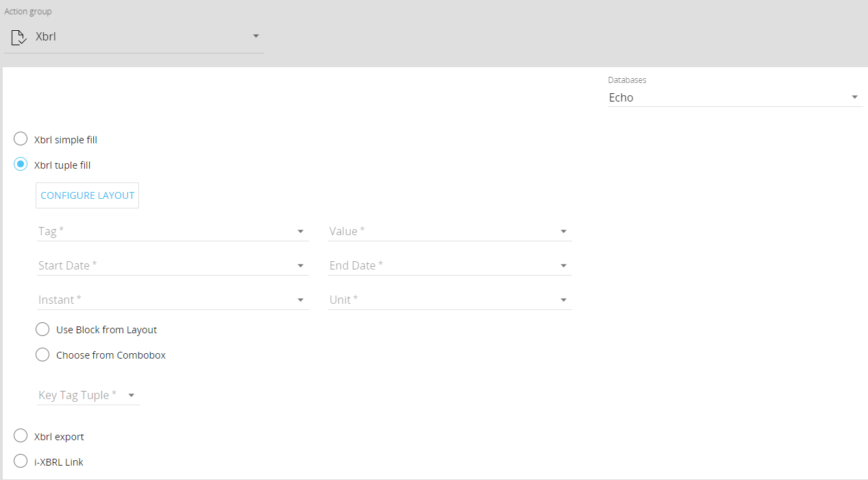
Task: Choose the i-XBRL Link option
Action: (x=21, y=461)
